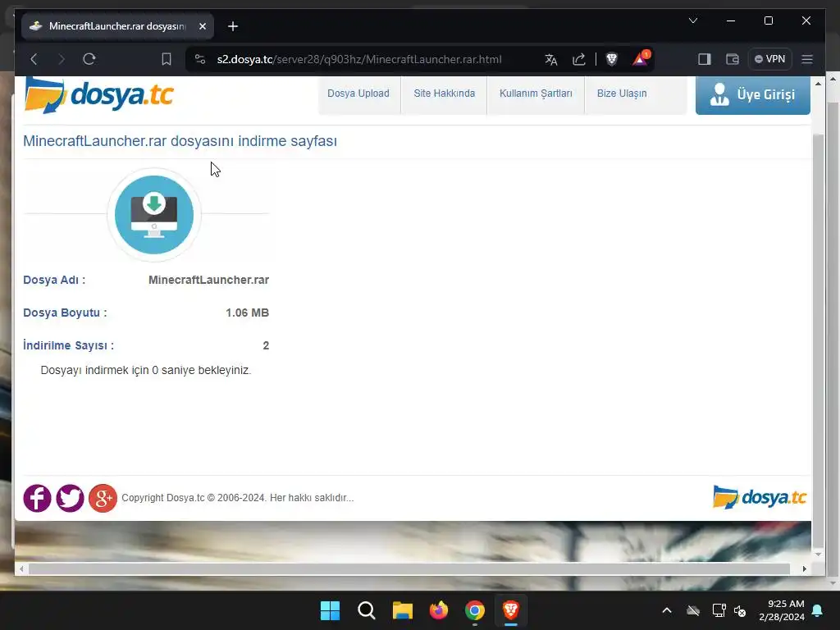Open the Dosya Upload menu item
840x630 pixels.
[x=358, y=94]
